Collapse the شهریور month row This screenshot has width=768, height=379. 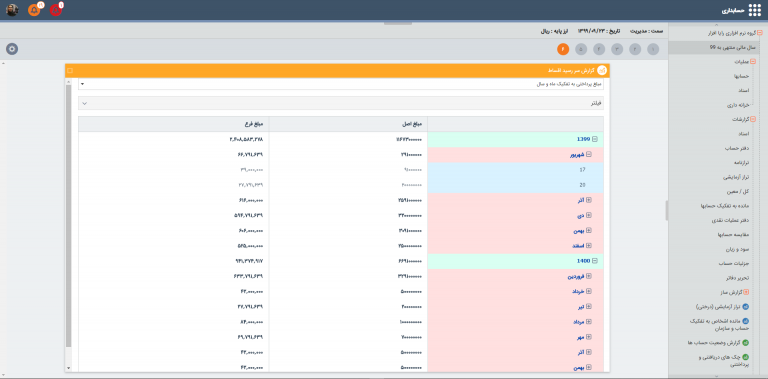click(x=589, y=154)
